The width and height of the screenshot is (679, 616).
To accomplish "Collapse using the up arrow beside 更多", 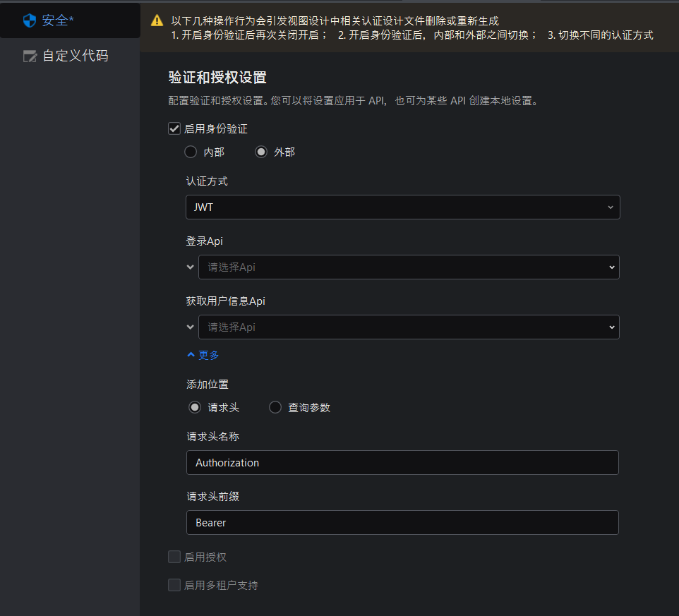I will coord(191,355).
